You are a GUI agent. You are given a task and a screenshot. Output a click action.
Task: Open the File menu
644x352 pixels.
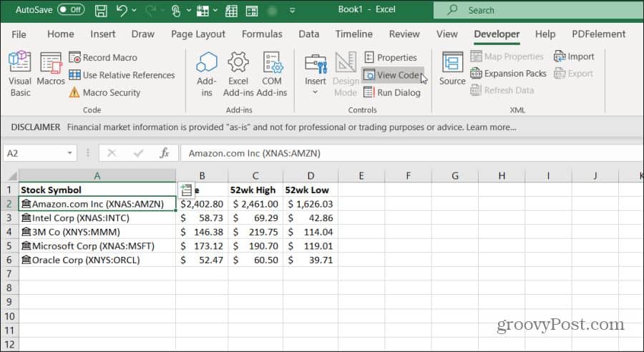[x=19, y=34]
